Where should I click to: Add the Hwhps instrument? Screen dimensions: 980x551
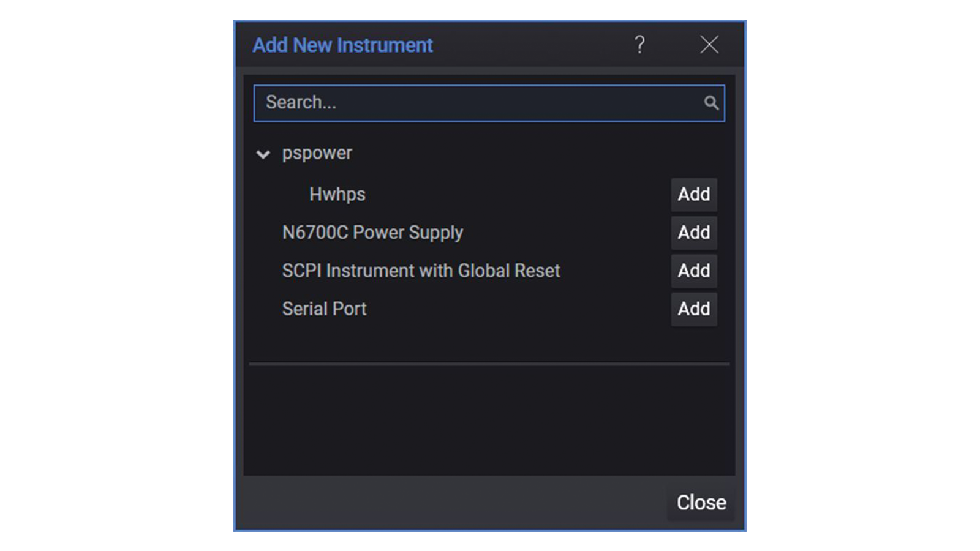[x=693, y=195]
